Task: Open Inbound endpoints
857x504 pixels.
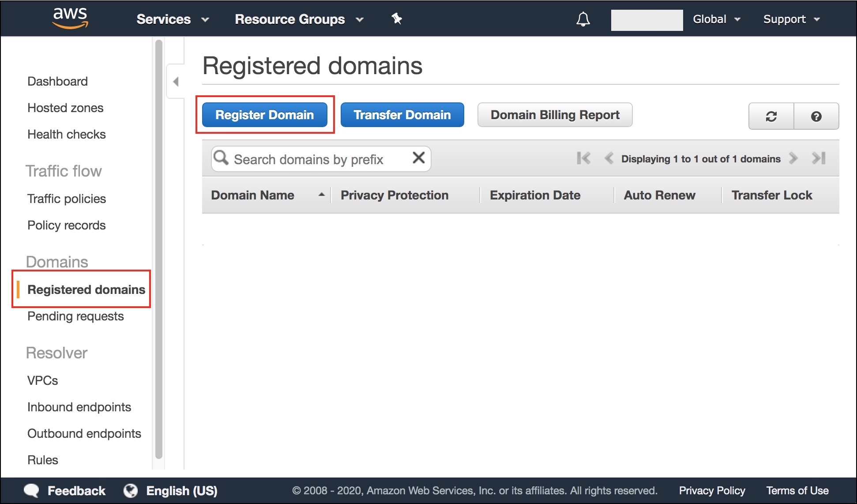Action: [79, 407]
